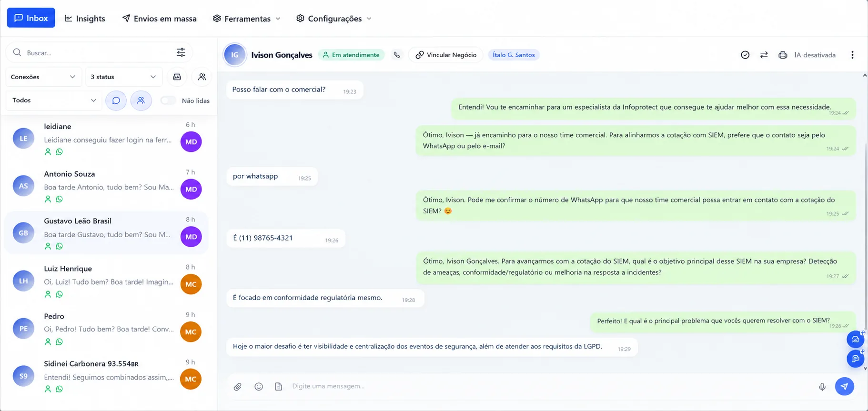This screenshot has height=411, width=868.
Task: Select the group users filter button
Action: click(141, 100)
